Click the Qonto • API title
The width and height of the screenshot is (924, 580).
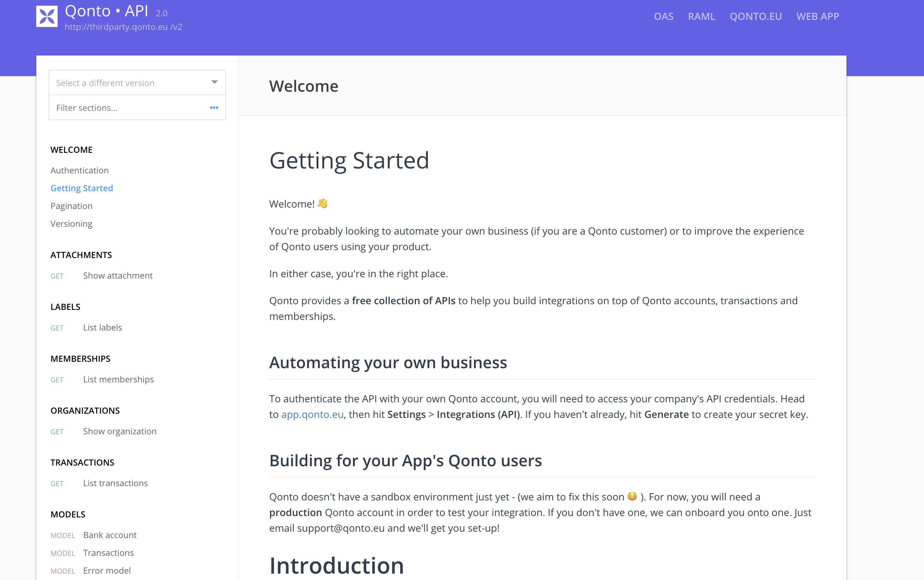(106, 11)
